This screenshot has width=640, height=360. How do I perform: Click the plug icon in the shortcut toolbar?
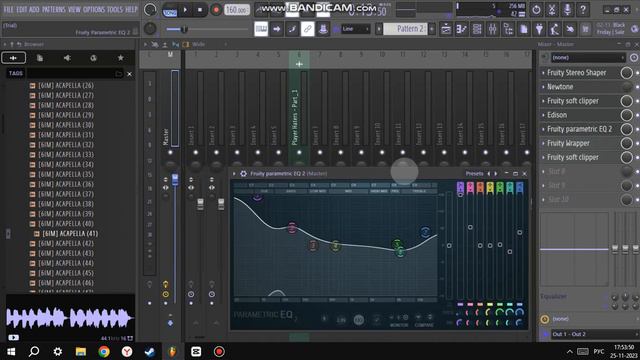tap(539, 29)
